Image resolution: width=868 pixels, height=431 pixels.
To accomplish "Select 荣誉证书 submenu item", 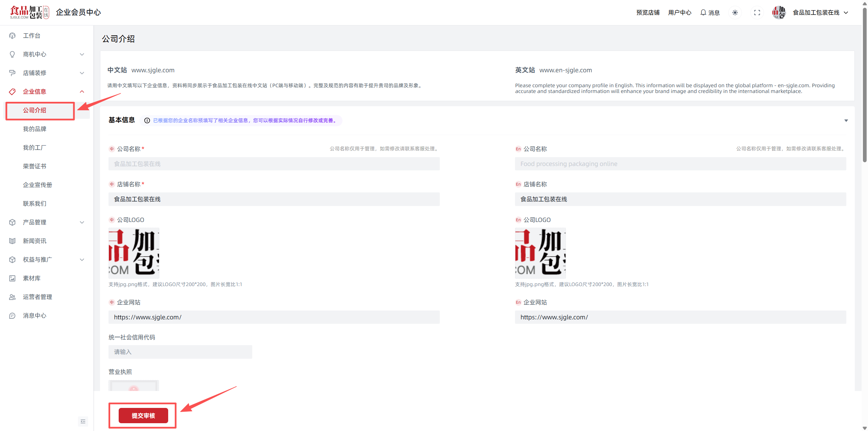I will (35, 166).
